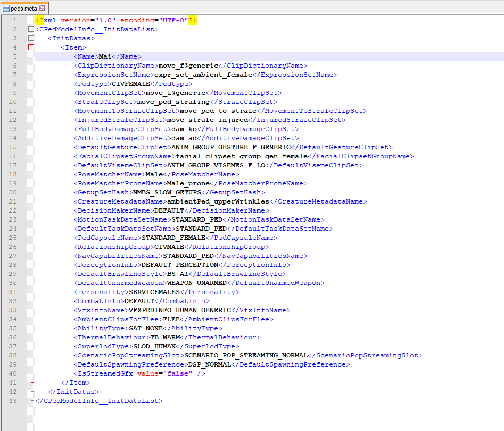Image resolution: width=504 pixels, height=431 pixels.
Task: Click the "false" attribute value in IsStreamedGfx
Action: (178, 374)
